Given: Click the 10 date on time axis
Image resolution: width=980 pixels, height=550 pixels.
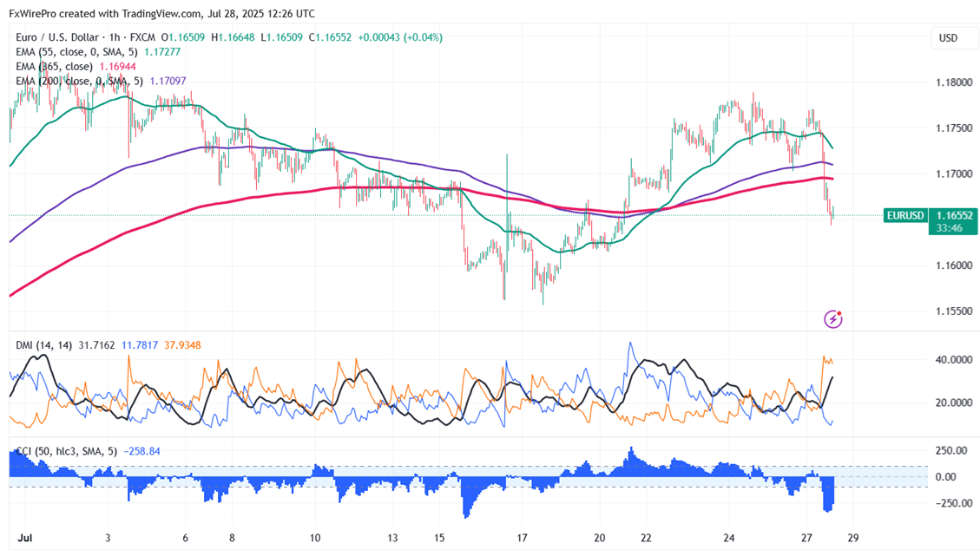Looking at the screenshot, I should coord(315,538).
